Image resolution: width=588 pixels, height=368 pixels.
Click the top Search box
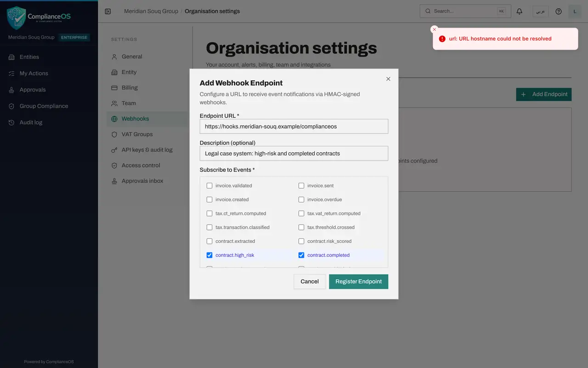coord(465,11)
